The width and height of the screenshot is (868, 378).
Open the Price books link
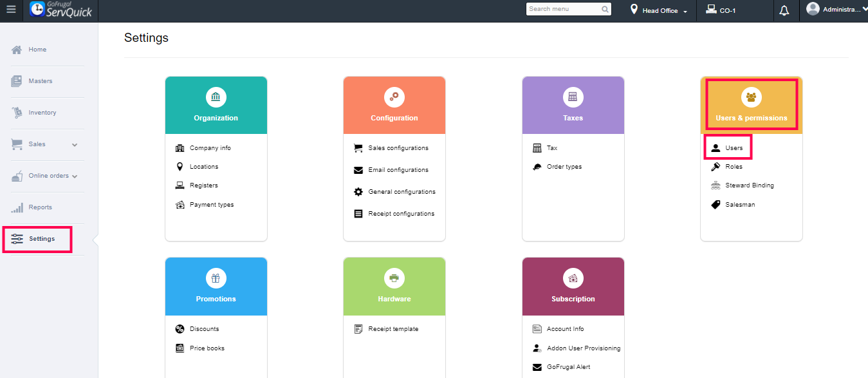207,348
